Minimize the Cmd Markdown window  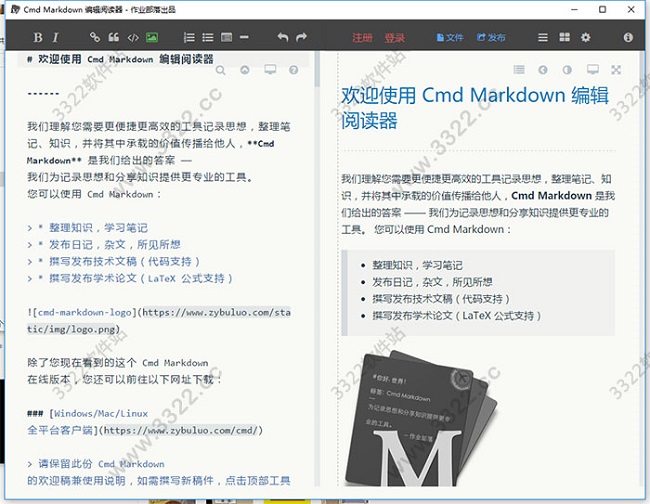pyautogui.click(x=575, y=9)
